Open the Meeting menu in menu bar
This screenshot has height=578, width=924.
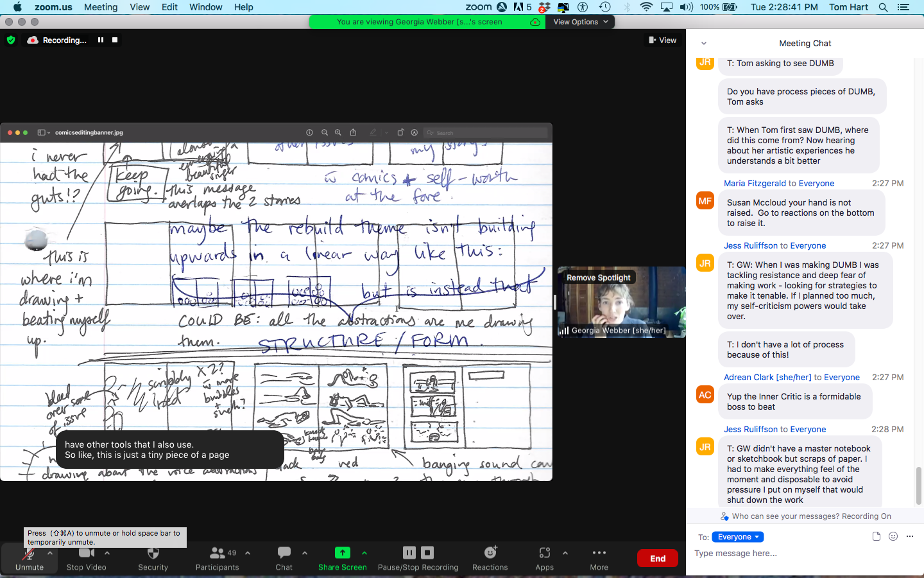[x=101, y=7]
